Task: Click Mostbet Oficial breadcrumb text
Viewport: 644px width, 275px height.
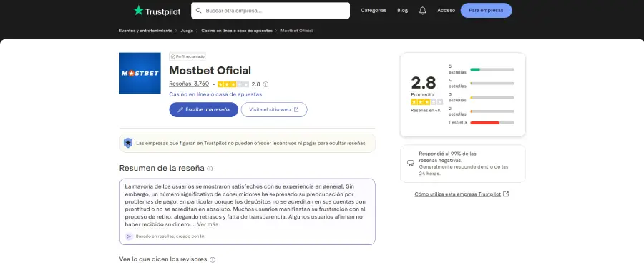Action: (x=296, y=31)
